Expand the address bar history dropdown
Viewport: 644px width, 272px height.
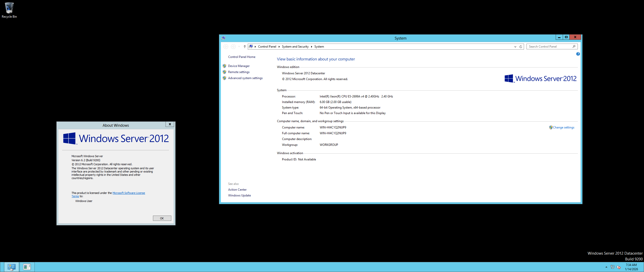[515, 47]
